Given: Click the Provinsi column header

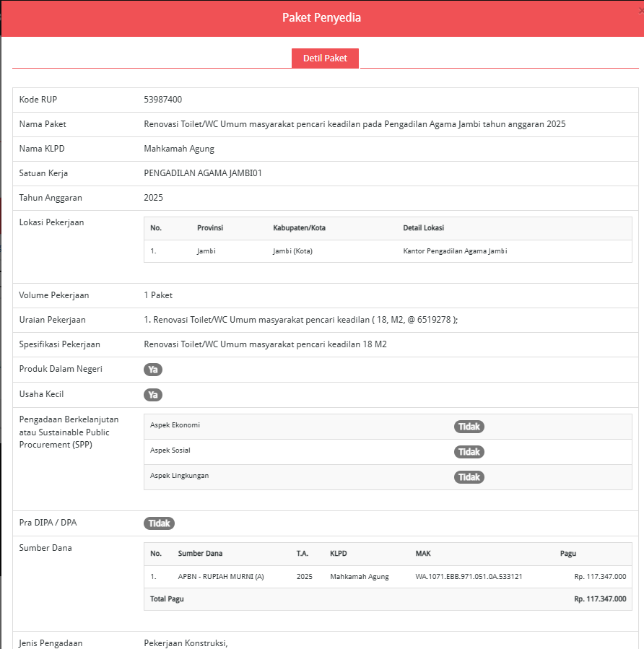Looking at the screenshot, I should coord(210,228).
